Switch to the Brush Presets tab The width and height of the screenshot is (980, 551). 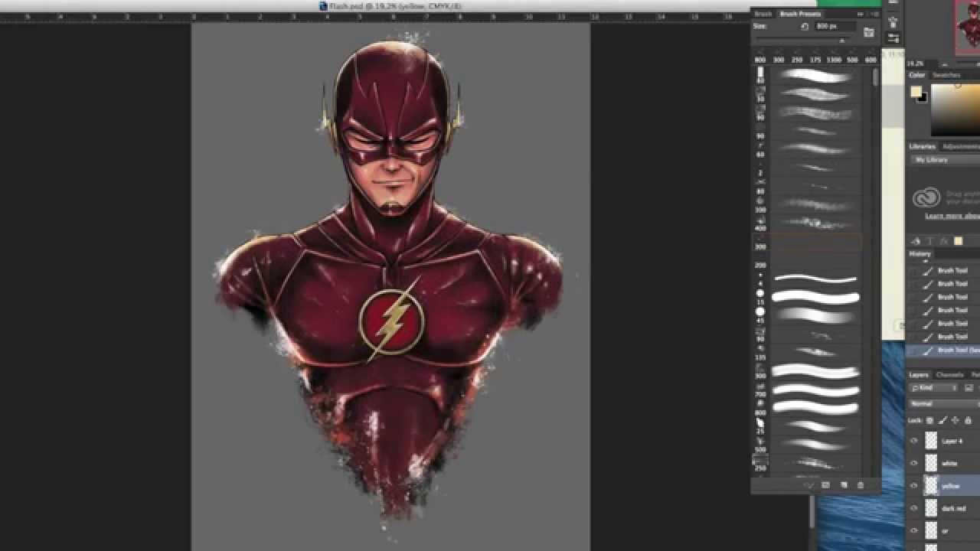(800, 14)
